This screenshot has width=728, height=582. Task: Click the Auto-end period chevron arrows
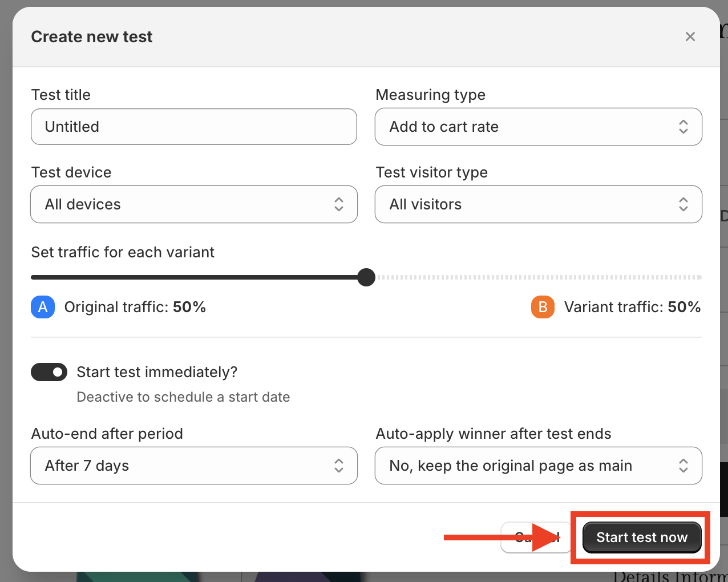tap(339, 466)
